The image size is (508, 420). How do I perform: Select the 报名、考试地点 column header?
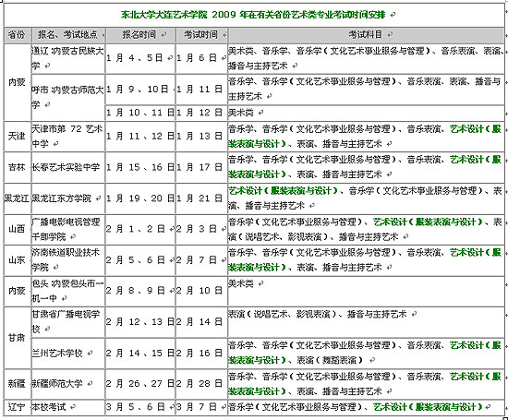(68, 35)
